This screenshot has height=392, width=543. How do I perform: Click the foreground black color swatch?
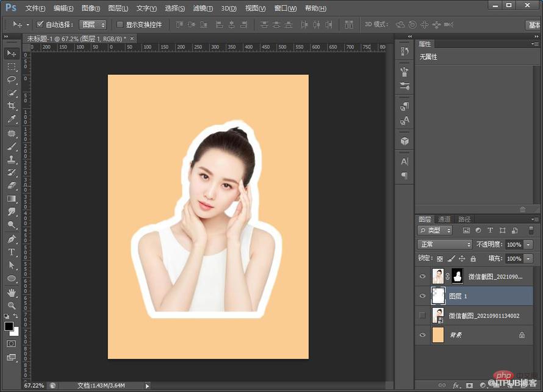point(9,326)
